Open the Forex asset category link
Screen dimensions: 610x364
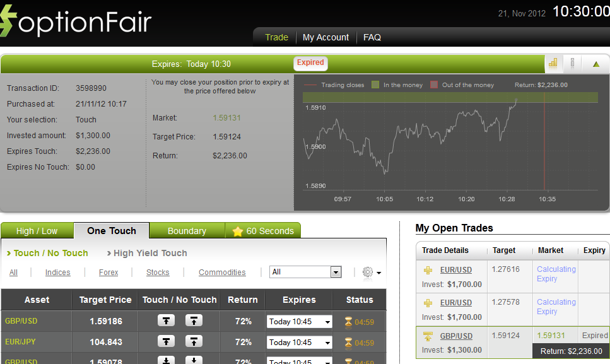[108, 272]
